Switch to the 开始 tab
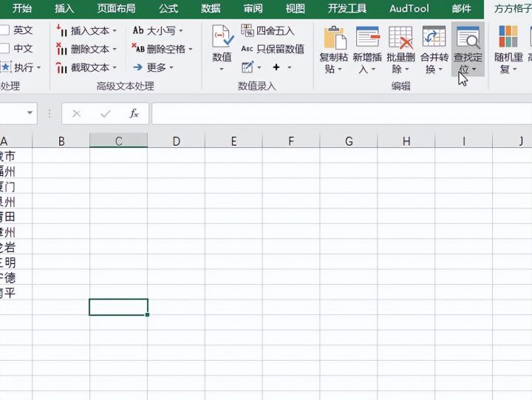 click(x=22, y=8)
